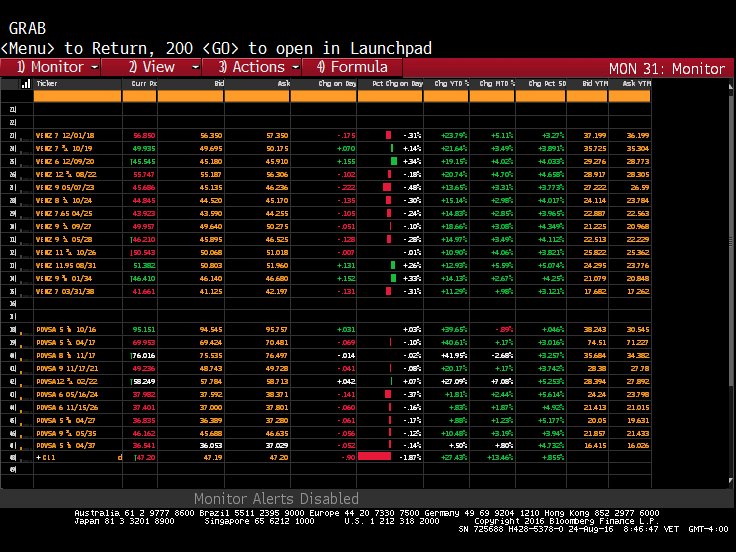Click the MON 31: Monitor title label
This screenshot has width=736, height=552.
click(667, 69)
